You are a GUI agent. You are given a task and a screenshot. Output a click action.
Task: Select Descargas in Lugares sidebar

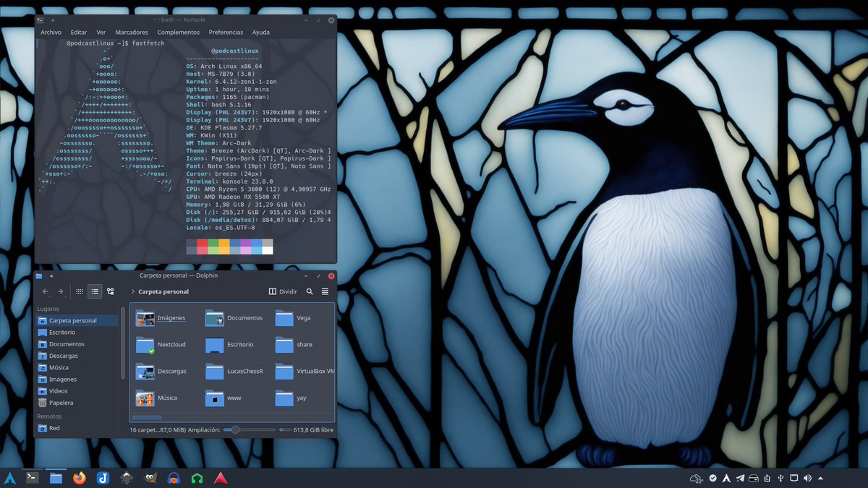pyautogui.click(x=77, y=356)
